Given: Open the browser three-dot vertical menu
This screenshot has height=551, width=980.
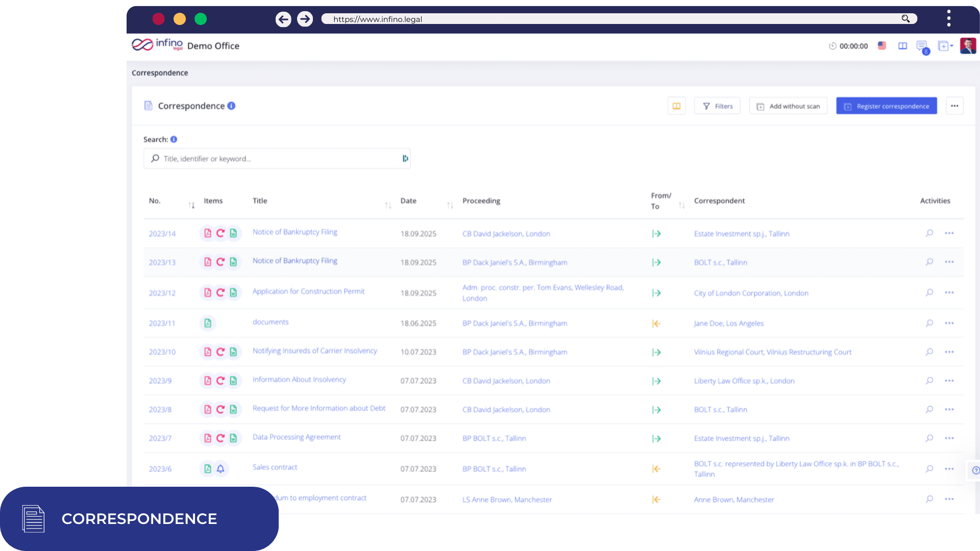Looking at the screenshot, I should point(949,18).
